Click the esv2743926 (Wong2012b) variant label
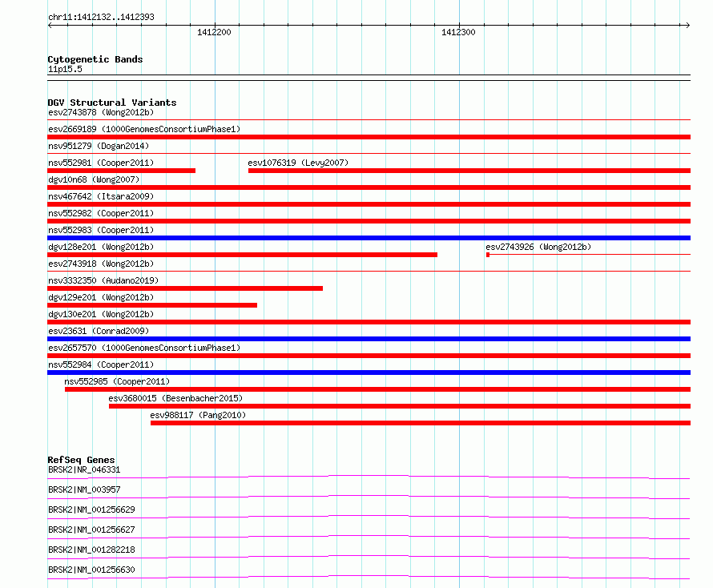Screen dimensions: 713x588 tap(538, 247)
